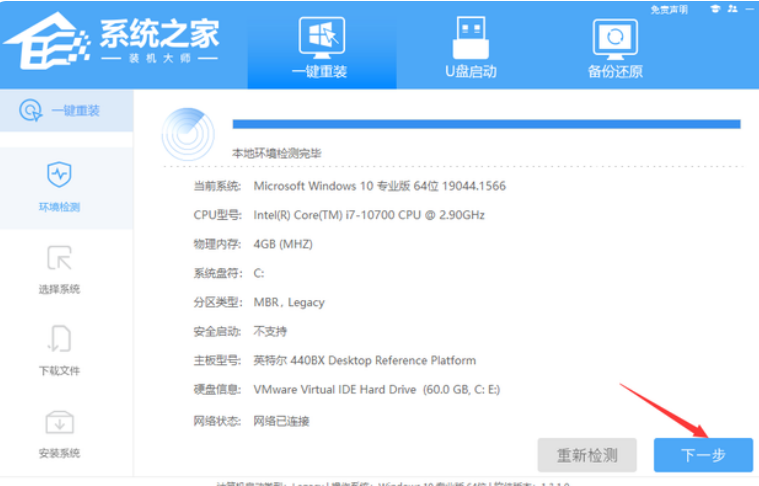Open the 免责声明 link

pos(668,9)
